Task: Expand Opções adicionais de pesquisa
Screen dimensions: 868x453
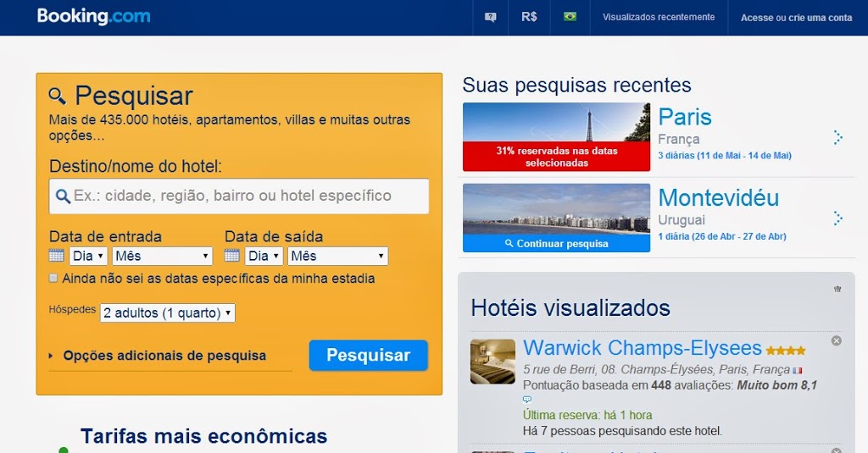Action: coord(164,356)
